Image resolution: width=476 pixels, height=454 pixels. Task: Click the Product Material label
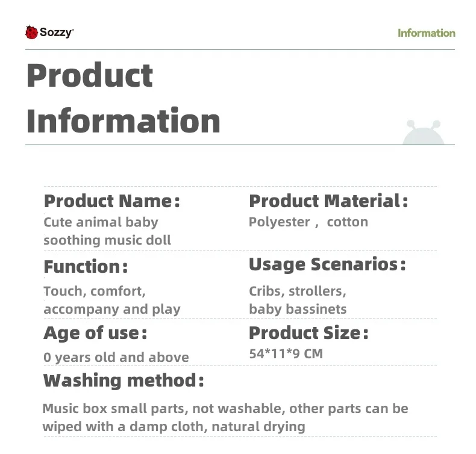click(x=328, y=201)
